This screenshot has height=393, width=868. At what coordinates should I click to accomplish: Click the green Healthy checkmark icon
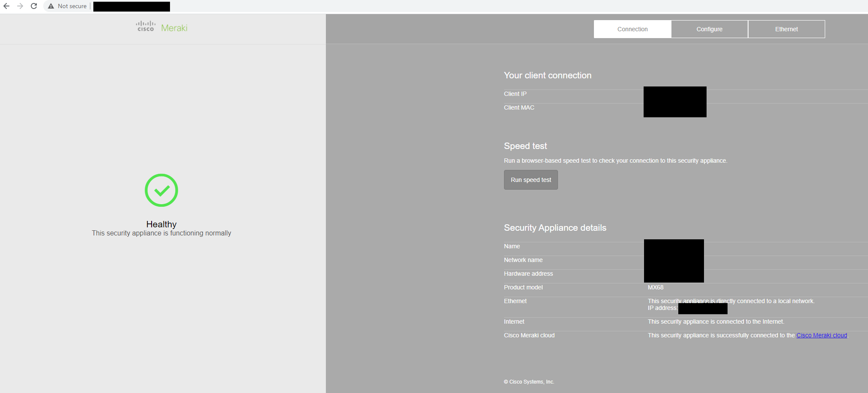click(161, 190)
